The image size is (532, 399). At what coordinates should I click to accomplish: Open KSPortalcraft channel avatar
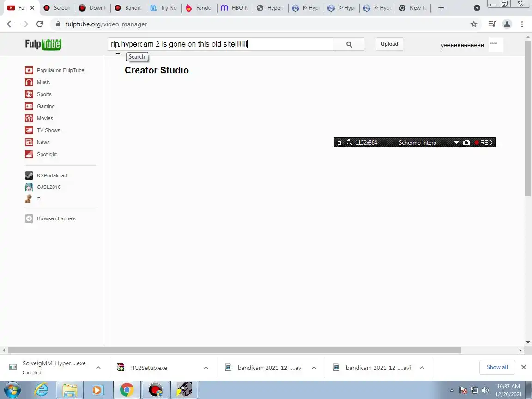(29, 175)
